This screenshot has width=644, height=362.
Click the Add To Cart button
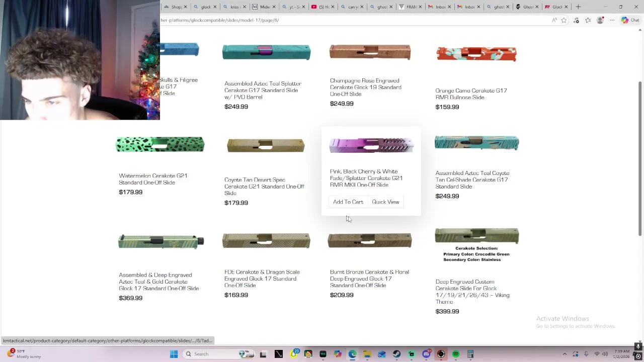click(x=348, y=202)
